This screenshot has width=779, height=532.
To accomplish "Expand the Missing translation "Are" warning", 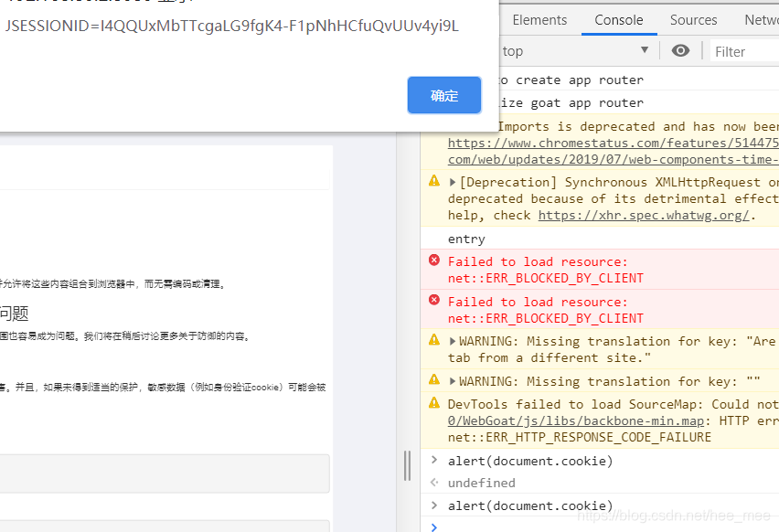I will click(452, 341).
